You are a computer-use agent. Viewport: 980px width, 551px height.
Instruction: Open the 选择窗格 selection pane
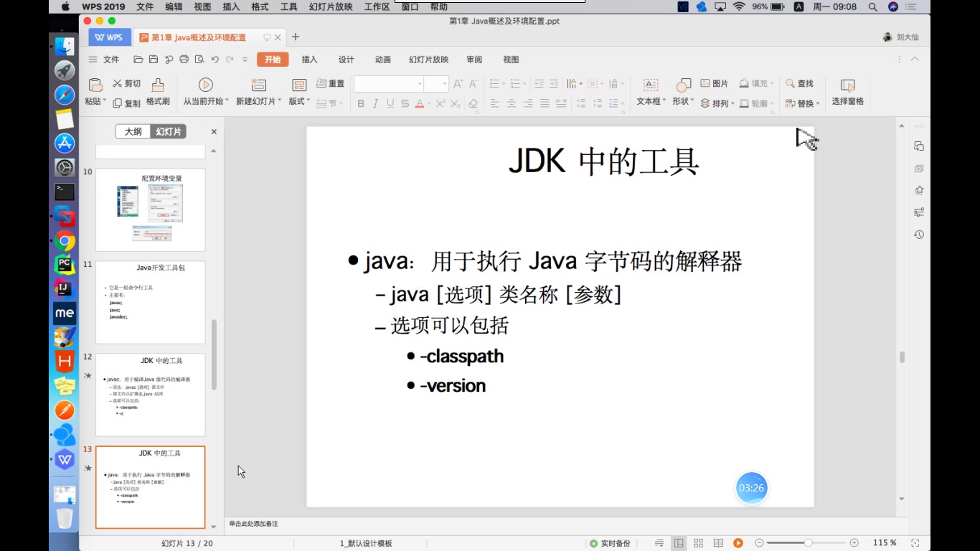[847, 92]
